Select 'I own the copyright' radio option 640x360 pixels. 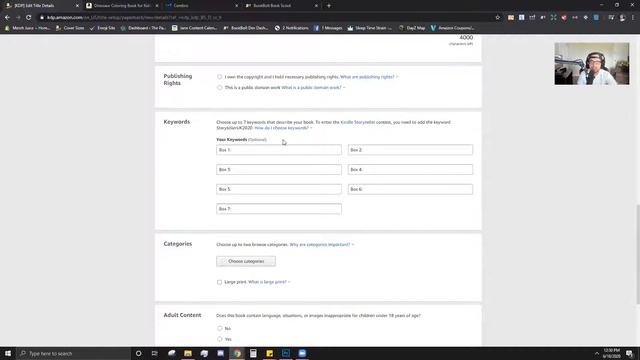220,77
